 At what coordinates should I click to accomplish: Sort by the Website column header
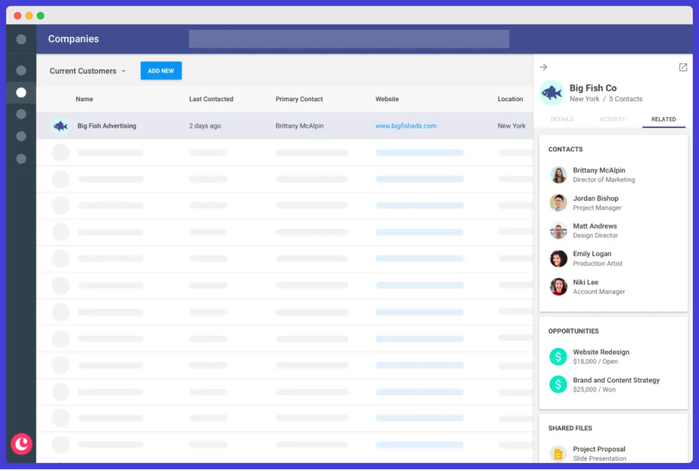(x=387, y=99)
